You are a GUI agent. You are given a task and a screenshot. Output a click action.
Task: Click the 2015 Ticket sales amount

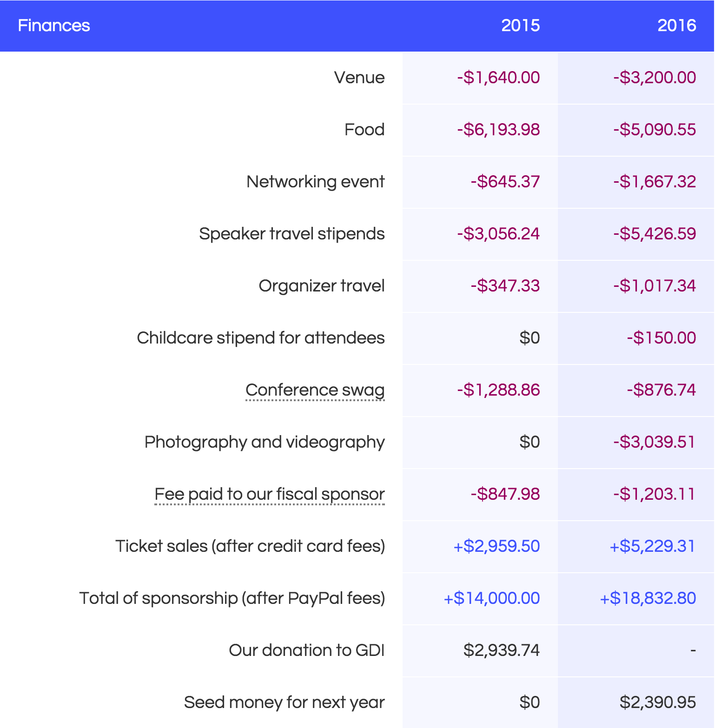[x=496, y=546]
